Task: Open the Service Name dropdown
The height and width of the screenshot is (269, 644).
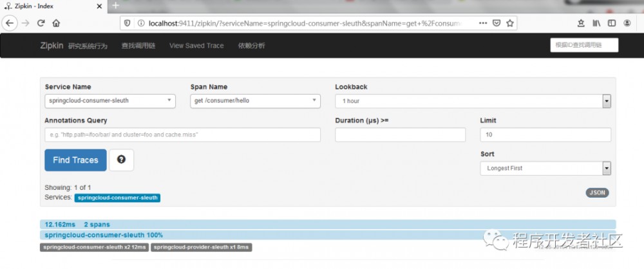Action: pos(110,101)
